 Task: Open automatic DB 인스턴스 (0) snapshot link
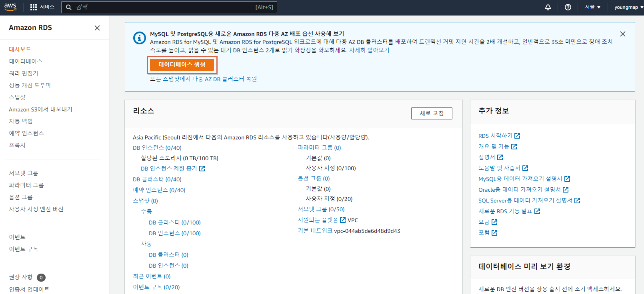[x=168, y=266]
